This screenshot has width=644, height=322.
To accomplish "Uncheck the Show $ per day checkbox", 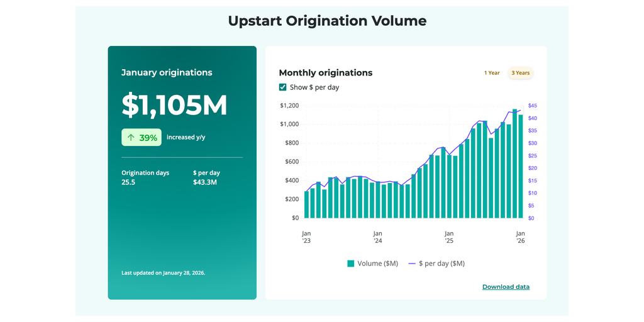I will (x=283, y=87).
